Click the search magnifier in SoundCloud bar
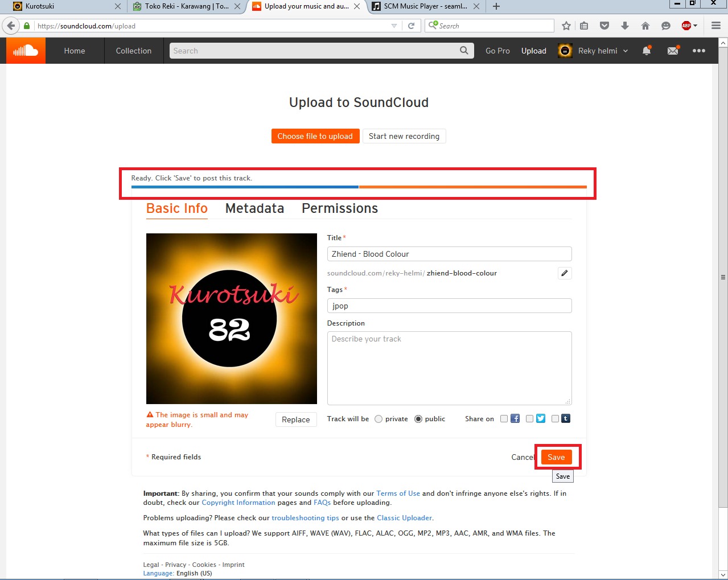Image resolution: width=728 pixels, height=580 pixels. [x=464, y=51]
